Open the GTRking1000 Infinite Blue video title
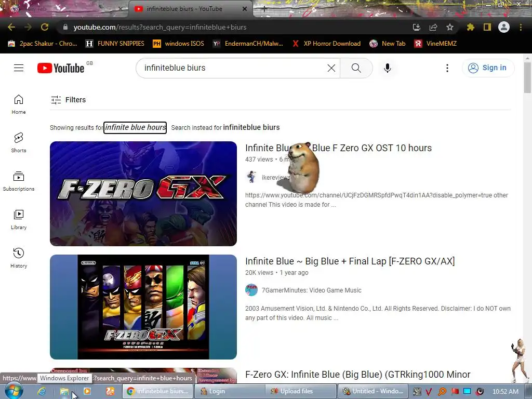Screen dimensions: 532x399 click(x=357, y=375)
